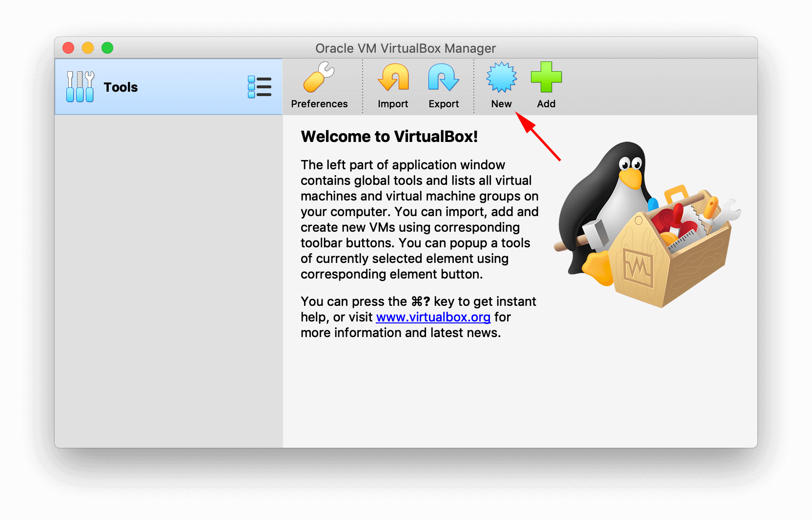This screenshot has width=812, height=520.
Task: Click the Import appliance arrow icon
Action: tap(393, 77)
